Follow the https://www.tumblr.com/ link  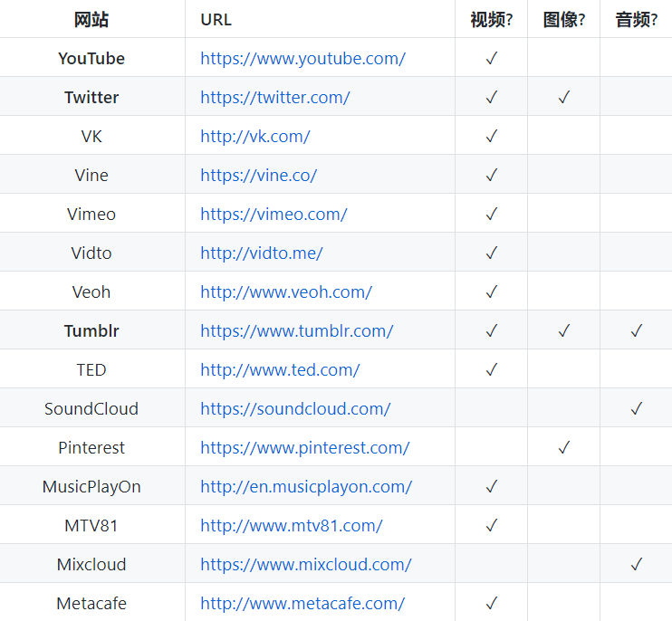coord(296,331)
